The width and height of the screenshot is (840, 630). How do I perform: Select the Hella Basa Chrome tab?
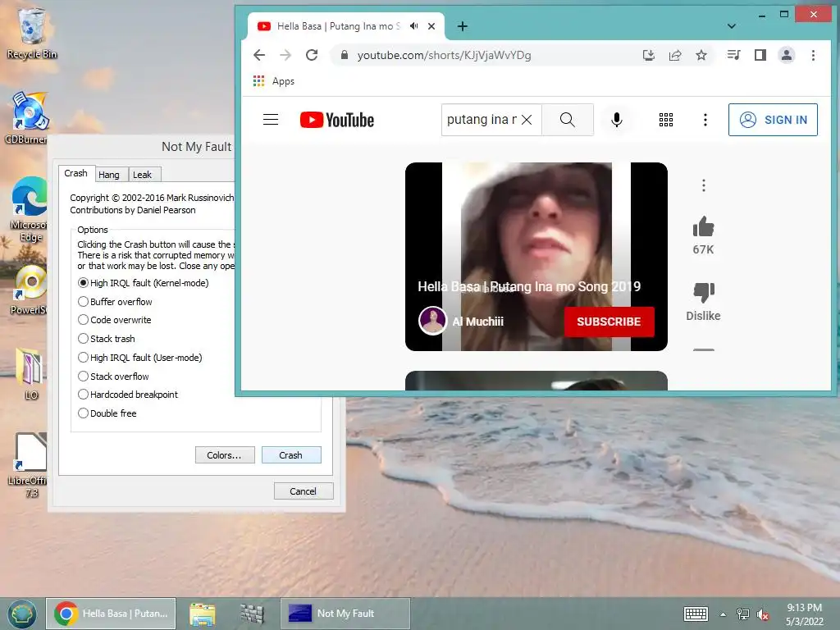[x=337, y=26]
